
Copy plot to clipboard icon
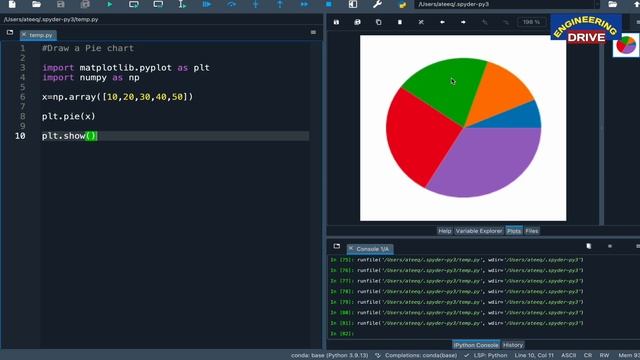pyautogui.click(x=379, y=22)
